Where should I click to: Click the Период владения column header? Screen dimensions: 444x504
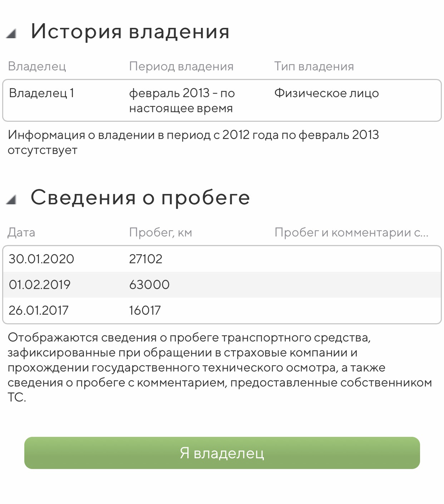(x=181, y=66)
